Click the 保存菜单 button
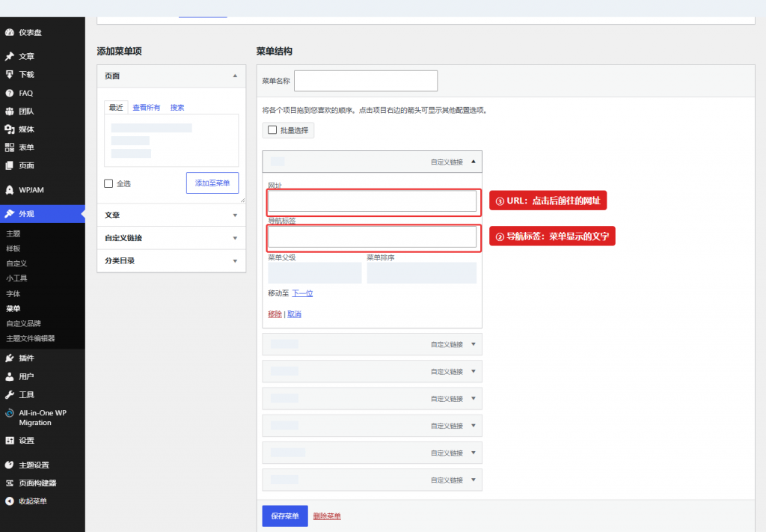Image resolution: width=766 pixels, height=532 pixels. [x=285, y=516]
